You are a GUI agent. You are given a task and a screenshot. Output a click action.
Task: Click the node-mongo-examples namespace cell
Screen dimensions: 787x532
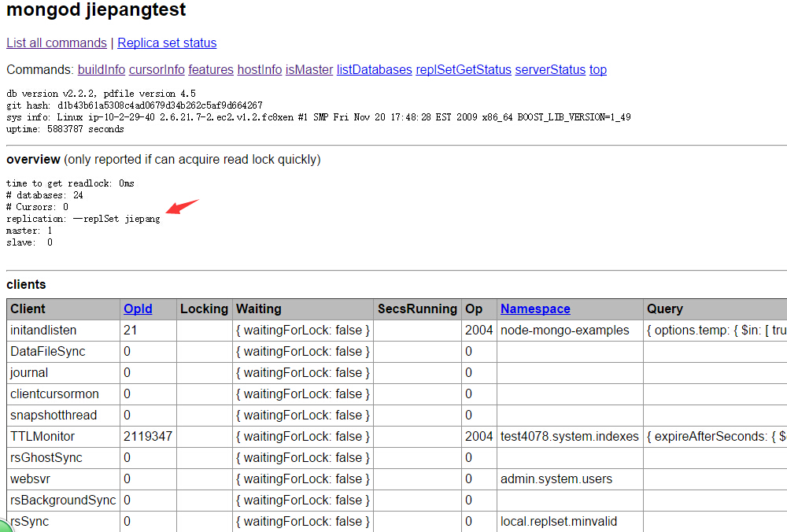point(570,331)
